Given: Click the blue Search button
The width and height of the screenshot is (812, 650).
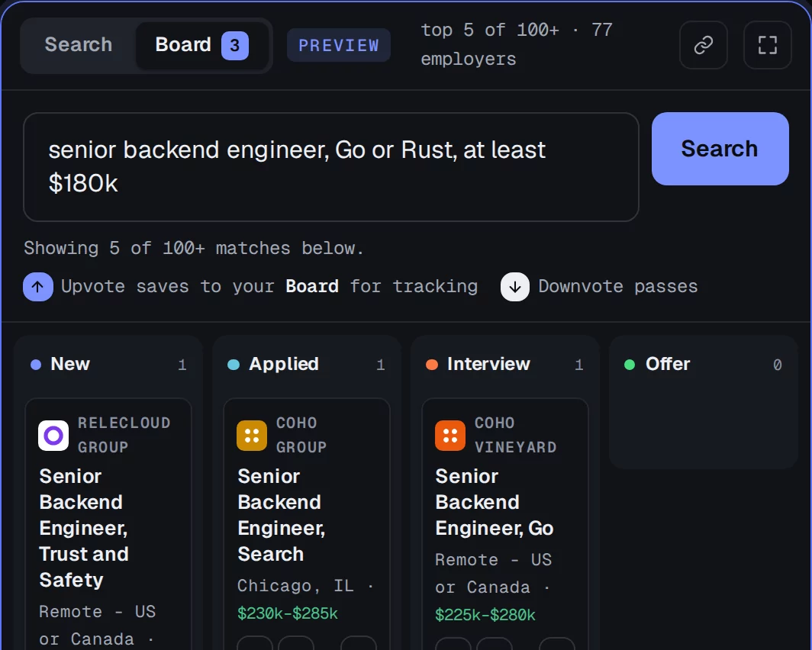Looking at the screenshot, I should 720,149.
